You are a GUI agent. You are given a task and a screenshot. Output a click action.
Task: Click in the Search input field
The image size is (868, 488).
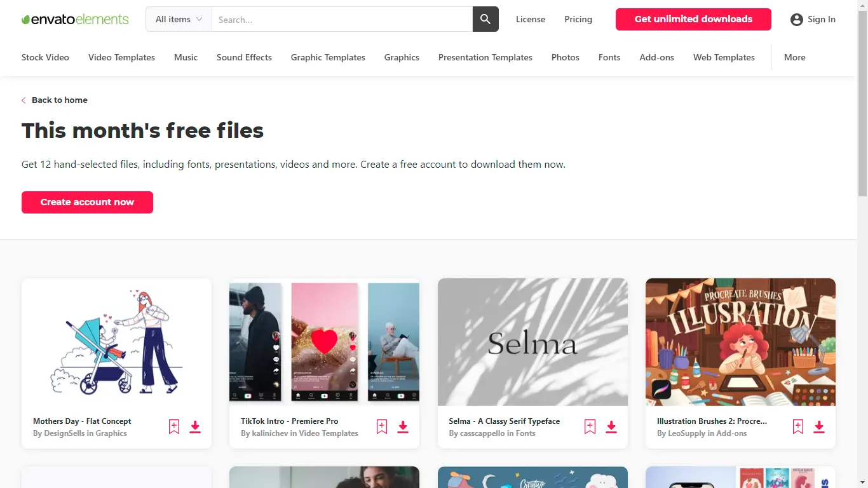click(342, 19)
